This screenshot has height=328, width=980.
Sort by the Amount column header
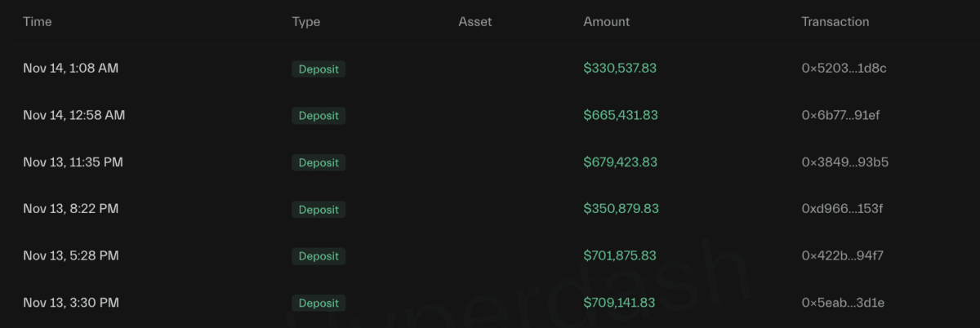click(607, 22)
